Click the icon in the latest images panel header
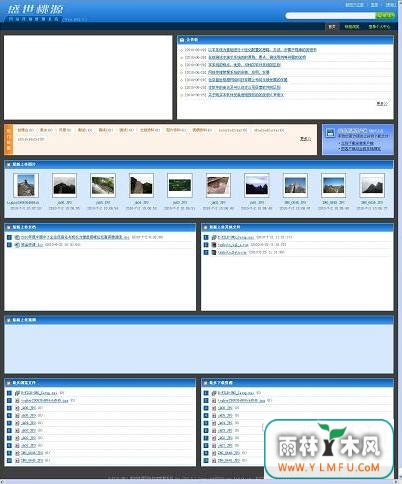402x484 pixels. (8, 164)
